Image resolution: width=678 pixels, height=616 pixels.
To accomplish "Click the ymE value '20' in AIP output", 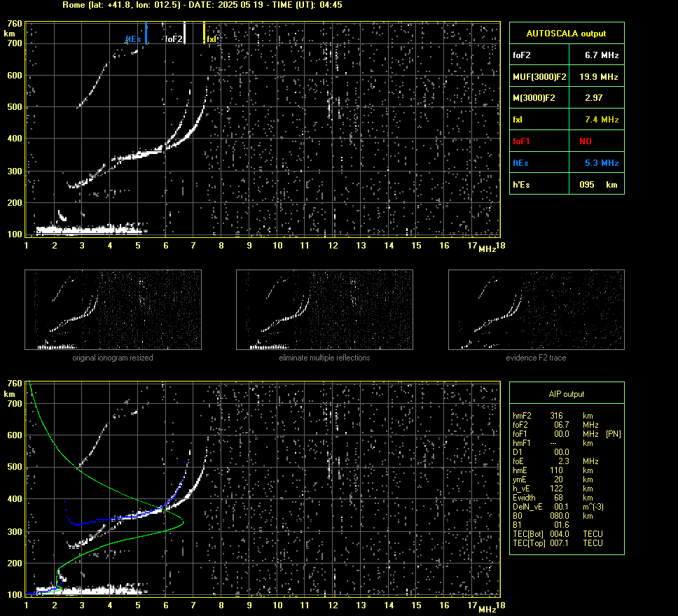I will pos(559,479).
